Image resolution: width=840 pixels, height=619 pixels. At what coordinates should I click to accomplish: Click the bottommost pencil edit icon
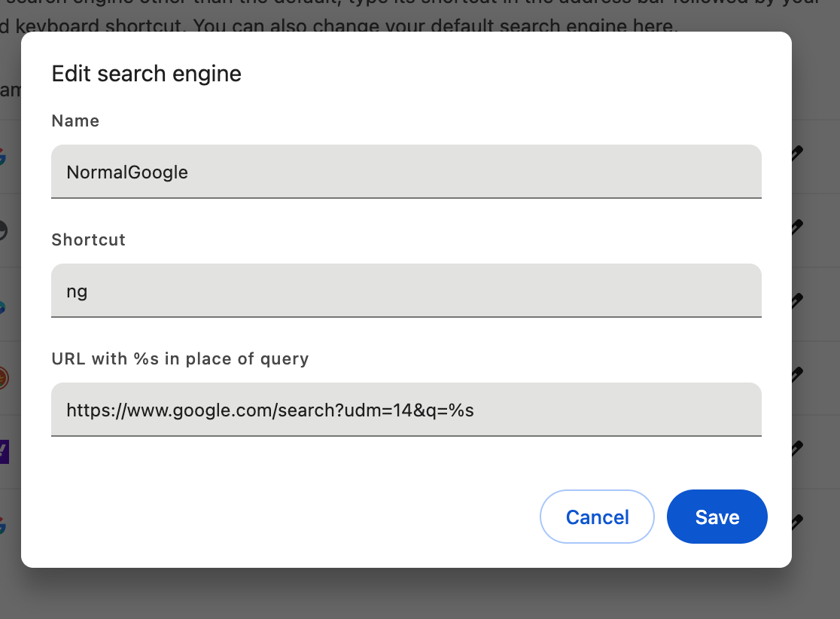click(797, 520)
